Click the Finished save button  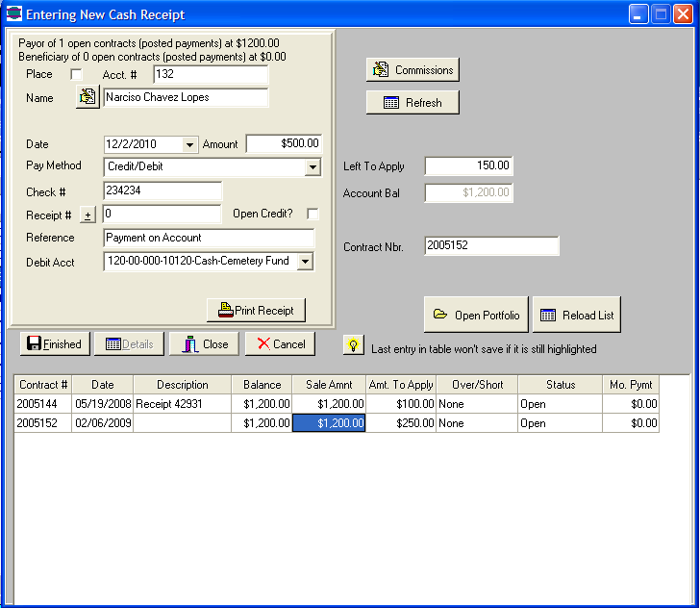(x=55, y=344)
